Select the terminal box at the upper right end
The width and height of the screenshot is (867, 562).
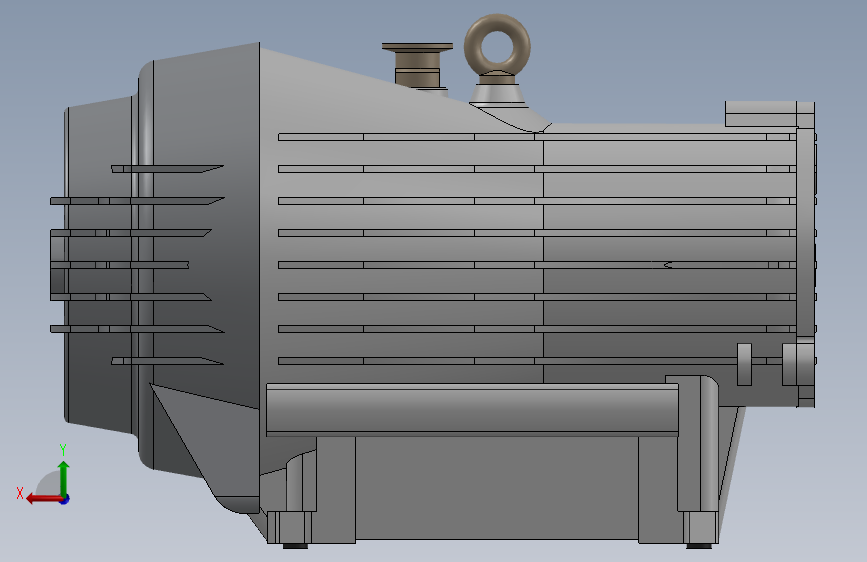(x=769, y=113)
